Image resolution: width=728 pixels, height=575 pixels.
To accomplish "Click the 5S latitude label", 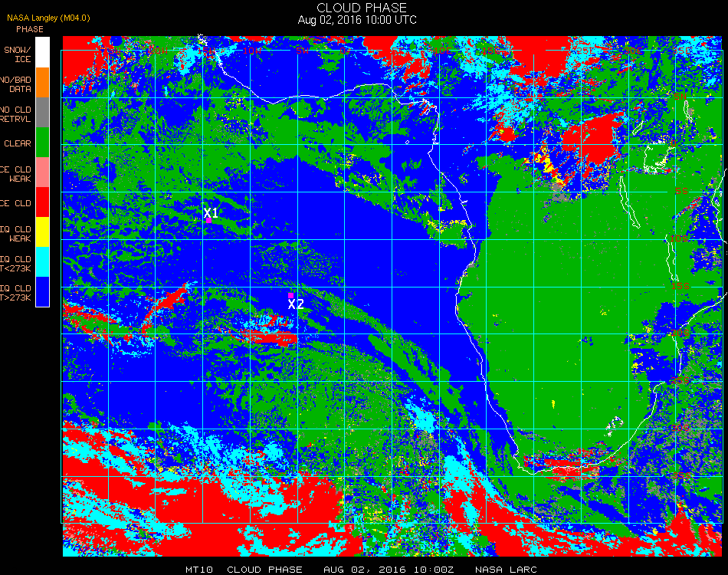I will coord(681,191).
